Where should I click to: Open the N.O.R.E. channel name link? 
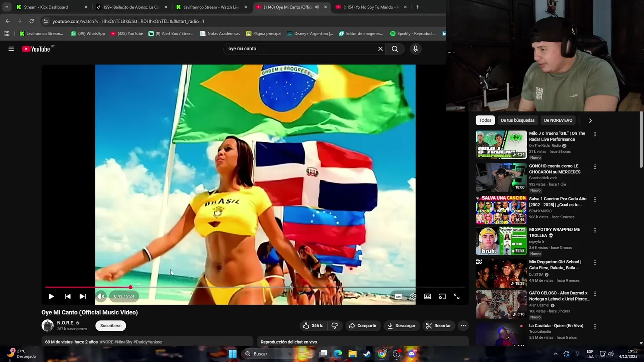(66, 323)
